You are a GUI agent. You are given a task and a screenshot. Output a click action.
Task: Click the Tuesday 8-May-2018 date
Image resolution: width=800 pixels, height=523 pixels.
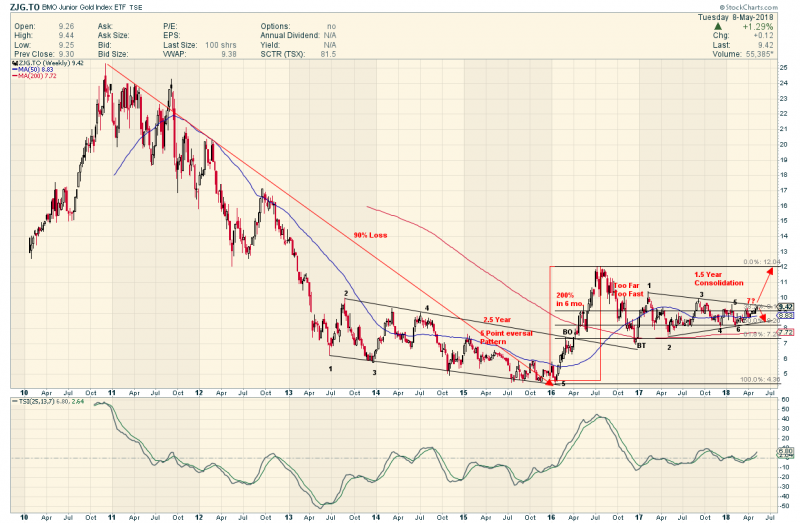click(x=735, y=17)
